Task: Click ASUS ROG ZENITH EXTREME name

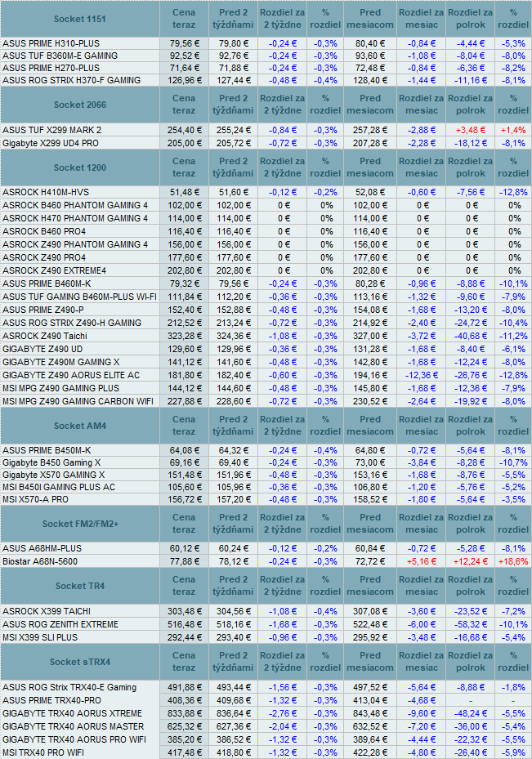Action: [x=60, y=624]
